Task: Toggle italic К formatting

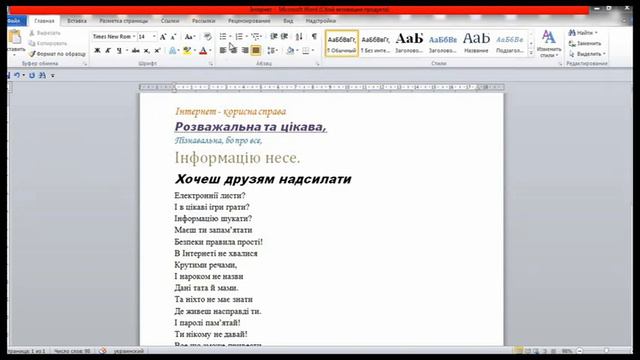Action: coord(108,51)
